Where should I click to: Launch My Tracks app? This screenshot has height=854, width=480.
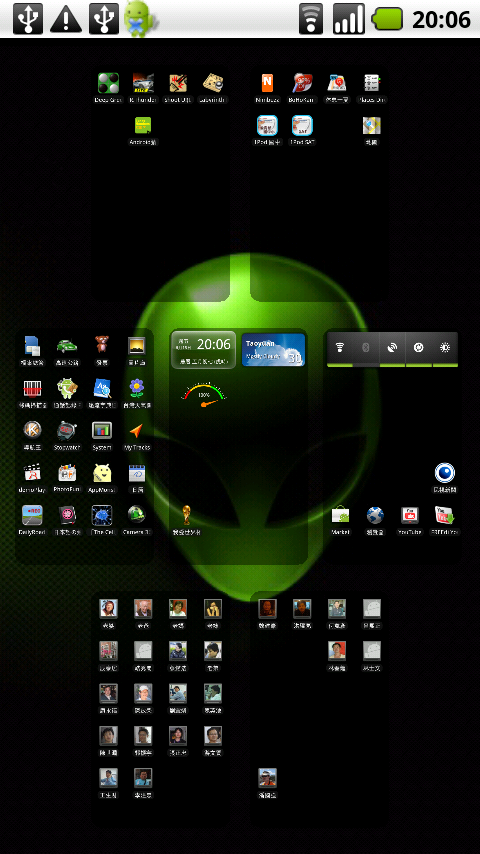point(136,430)
